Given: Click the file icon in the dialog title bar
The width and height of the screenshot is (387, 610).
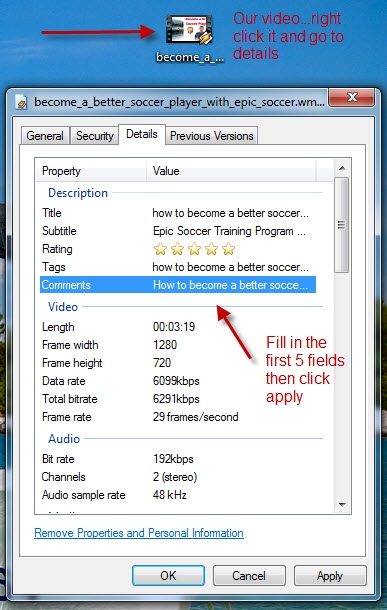Looking at the screenshot, I should pos(21,102).
